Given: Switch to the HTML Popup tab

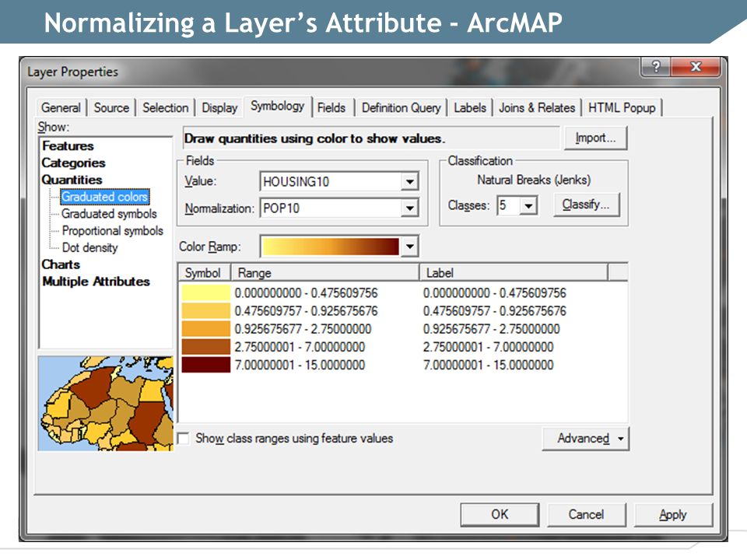Looking at the screenshot, I should [x=622, y=107].
